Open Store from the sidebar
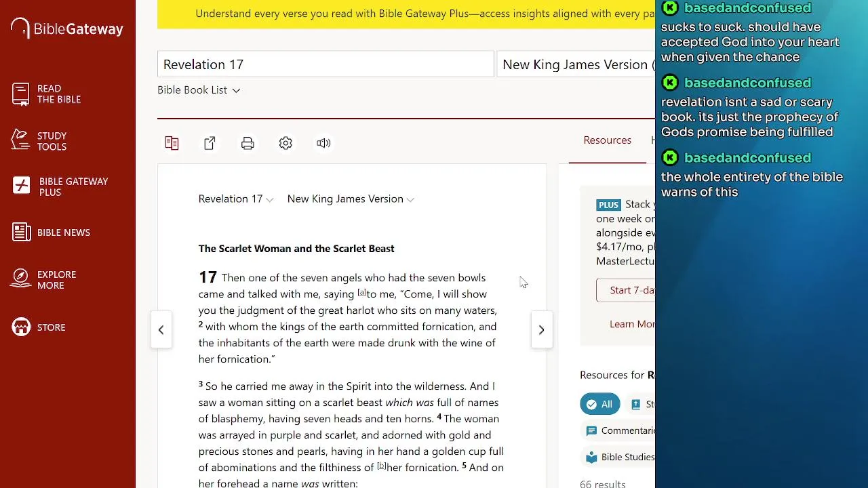Viewport: 868px width, 488px height. click(52, 327)
